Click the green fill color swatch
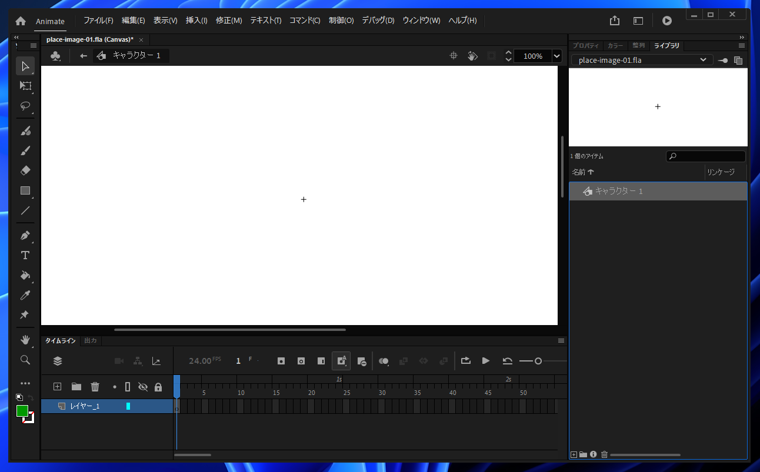This screenshot has height=472, width=760. (x=22, y=411)
